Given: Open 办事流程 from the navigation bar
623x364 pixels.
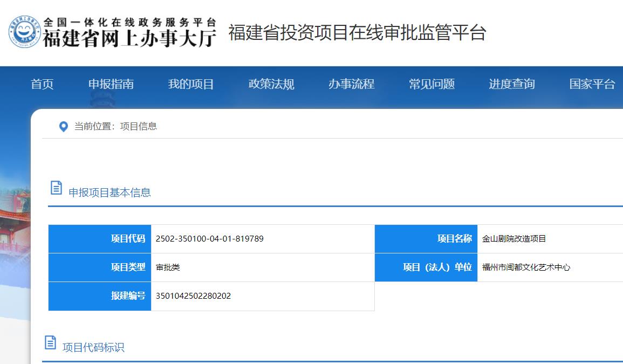Looking at the screenshot, I should tap(352, 84).
